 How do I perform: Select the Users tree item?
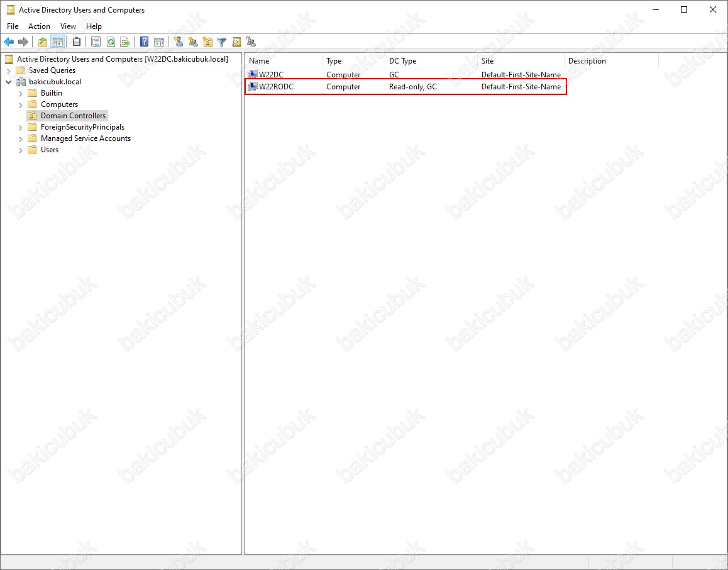point(50,150)
